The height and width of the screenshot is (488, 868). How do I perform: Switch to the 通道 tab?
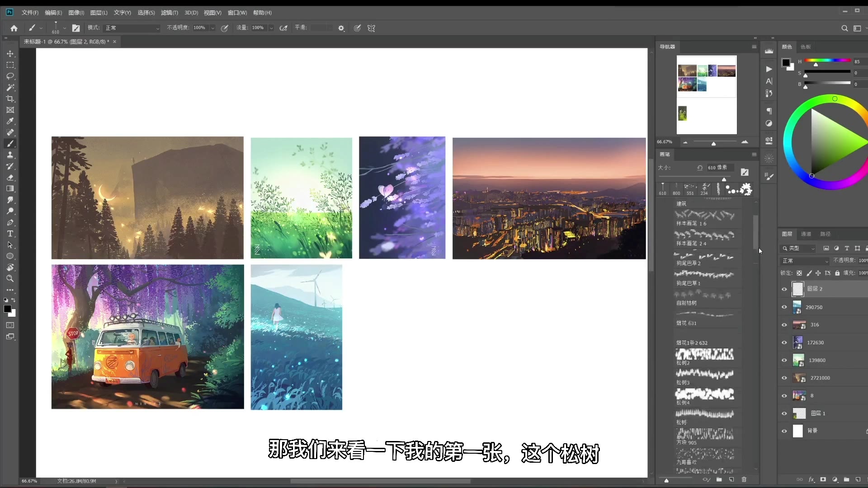click(807, 234)
